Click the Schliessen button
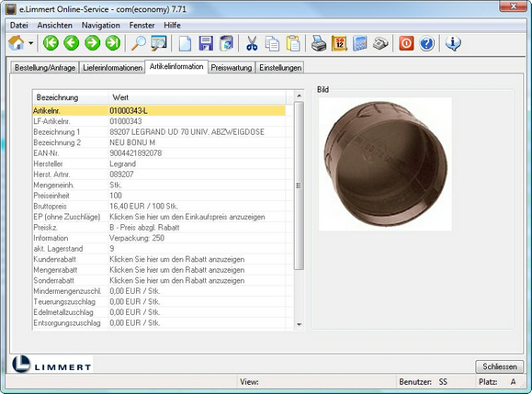This screenshot has height=394, width=532. [500, 366]
